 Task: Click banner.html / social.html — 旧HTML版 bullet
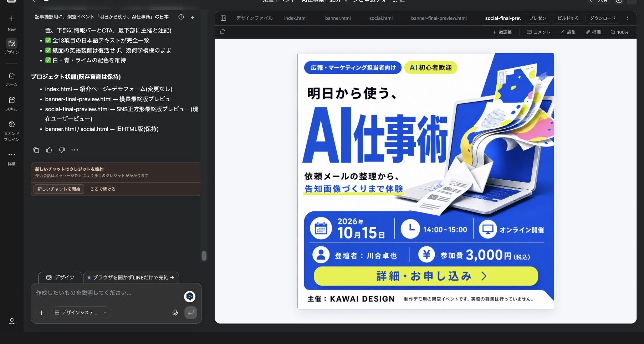(102, 129)
